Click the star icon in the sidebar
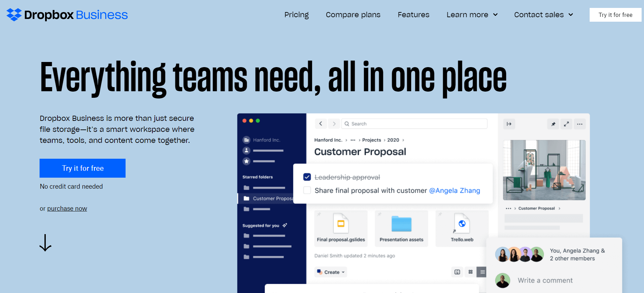 click(246, 161)
